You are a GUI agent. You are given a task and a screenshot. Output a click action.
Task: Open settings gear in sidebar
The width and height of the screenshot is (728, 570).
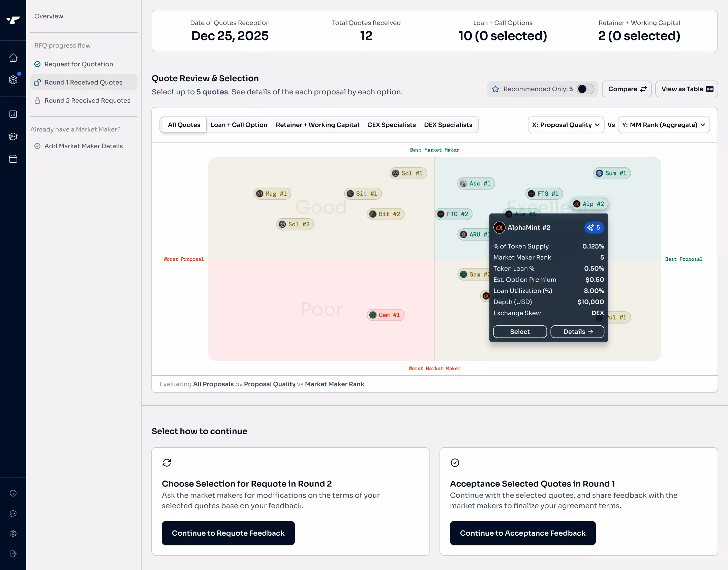pos(13,534)
